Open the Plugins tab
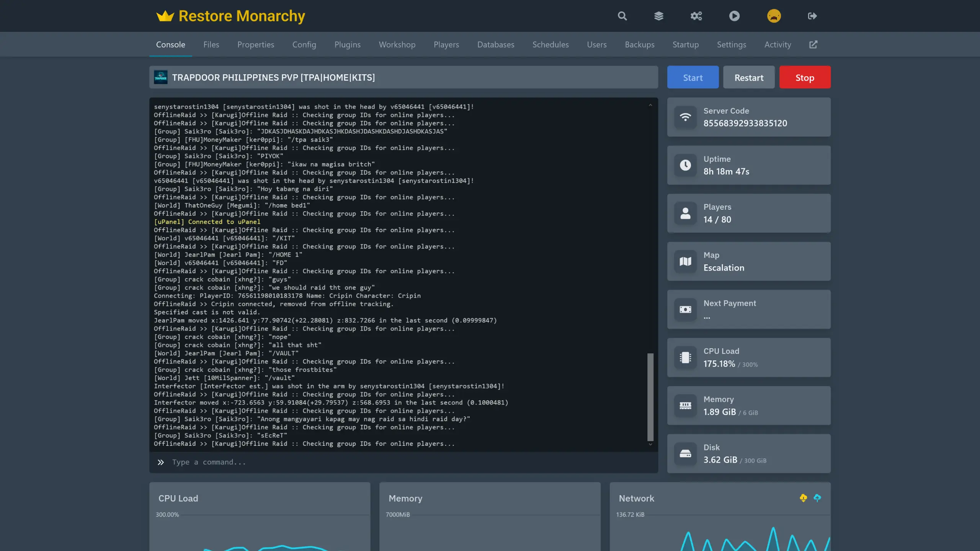This screenshot has width=980, height=551. (x=347, y=44)
